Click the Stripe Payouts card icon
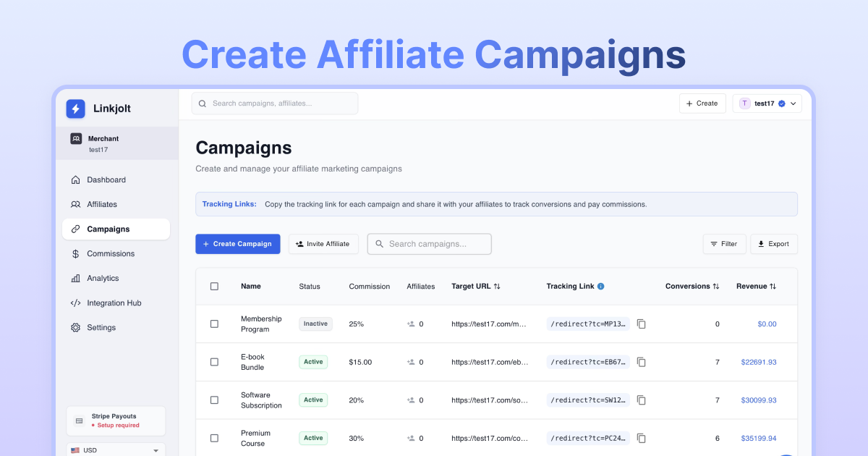The height and width of the screenshot is (456, 868). [x=79, y=421]
